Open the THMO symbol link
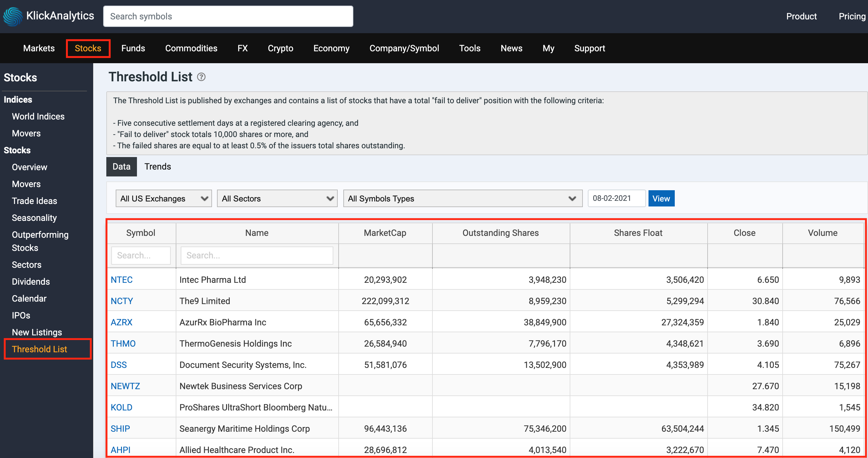The image size is (868, 458). [x=123, y=343]
